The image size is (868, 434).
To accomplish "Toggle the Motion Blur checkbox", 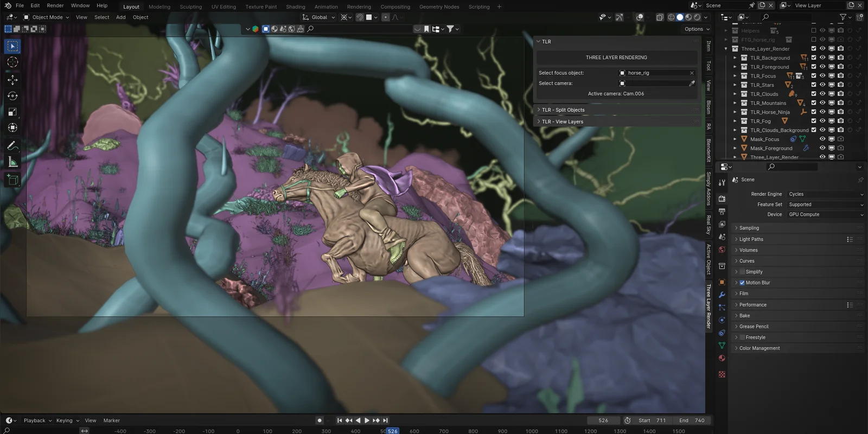I will pos(742,283).
